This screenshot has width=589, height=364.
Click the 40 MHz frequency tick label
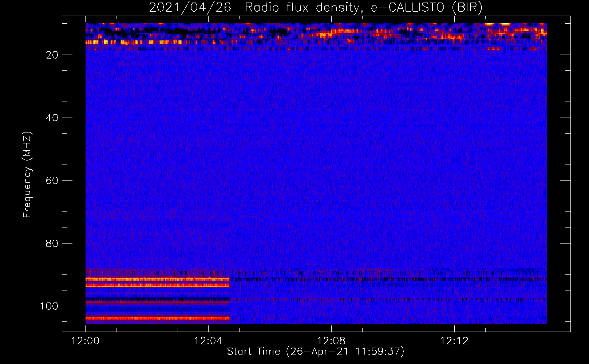point(52,118)
